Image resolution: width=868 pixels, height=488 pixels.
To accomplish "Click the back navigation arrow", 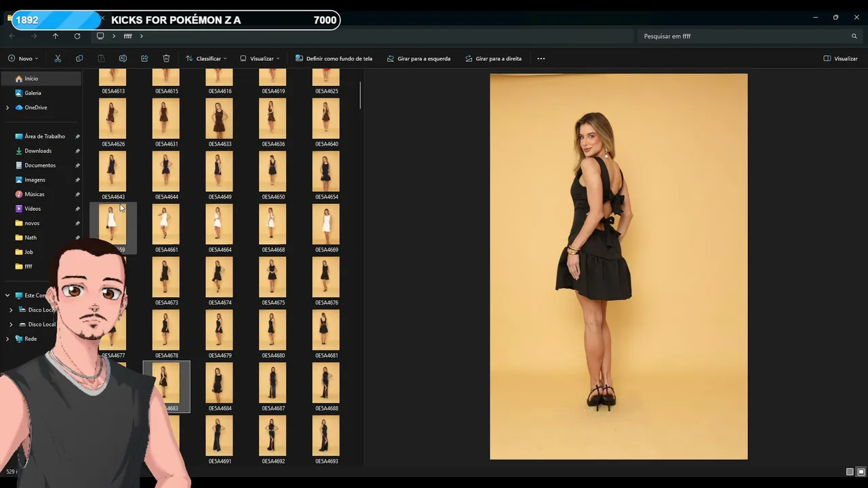I will 12,36.
